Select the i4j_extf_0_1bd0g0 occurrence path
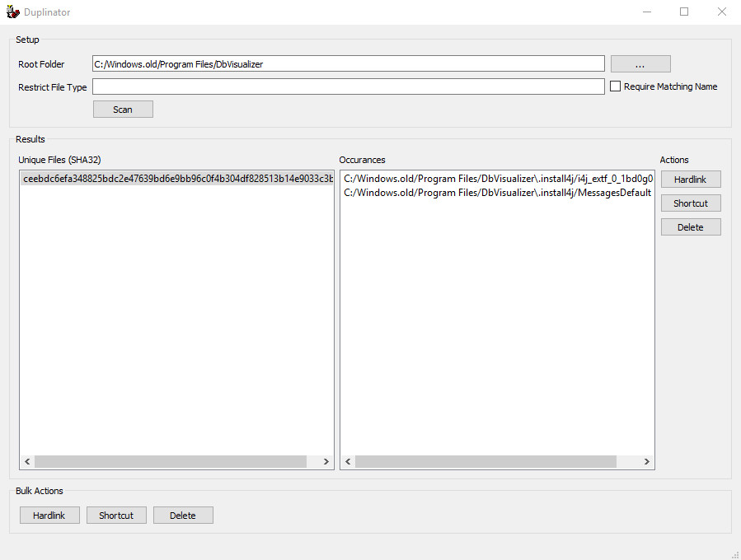 click(498, 179)
